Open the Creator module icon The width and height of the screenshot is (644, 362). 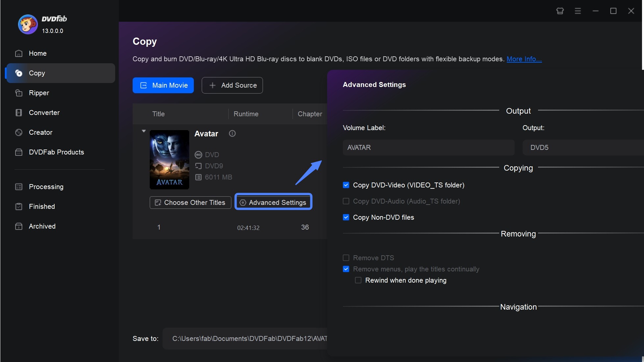click(19, 132)
